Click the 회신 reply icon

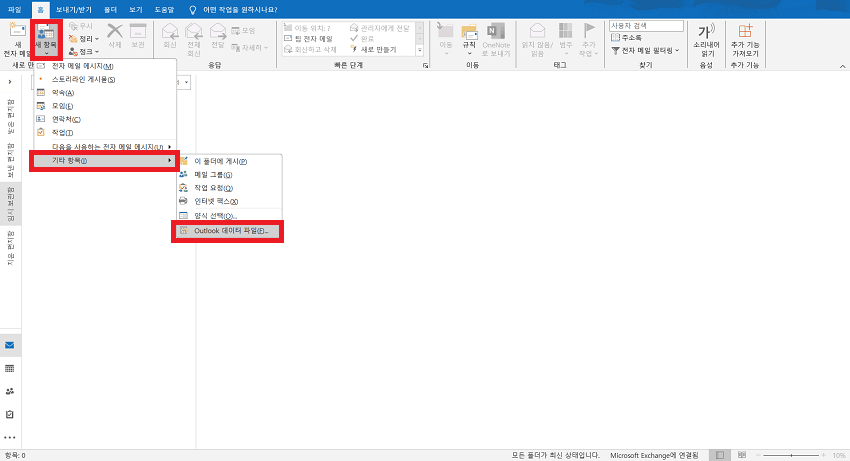[170, 31]
